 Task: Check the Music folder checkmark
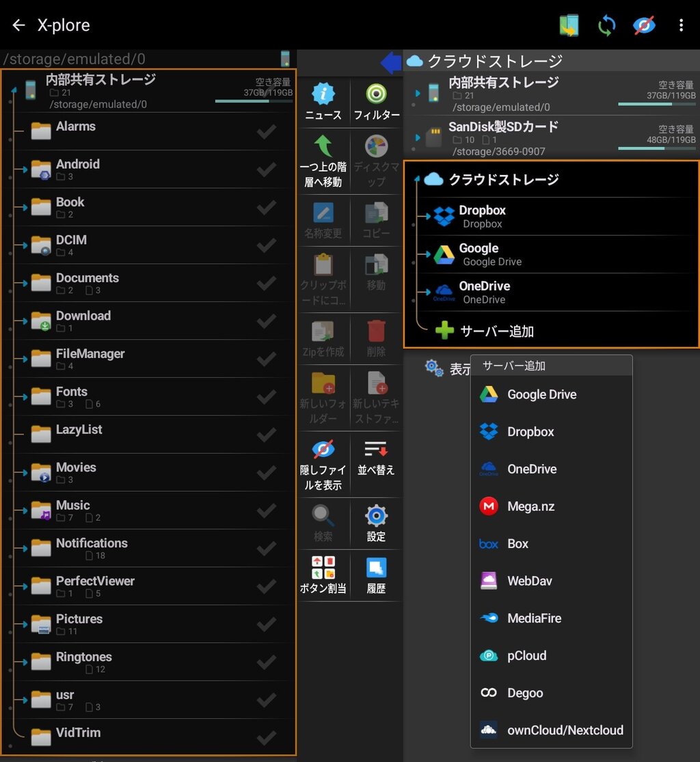point(267,511)
